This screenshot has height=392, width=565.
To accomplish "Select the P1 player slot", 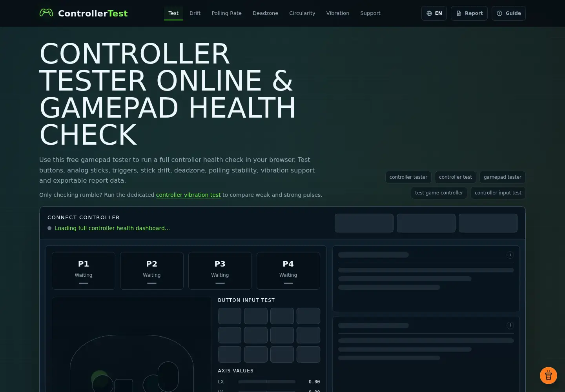I will (x=84, y=271).
